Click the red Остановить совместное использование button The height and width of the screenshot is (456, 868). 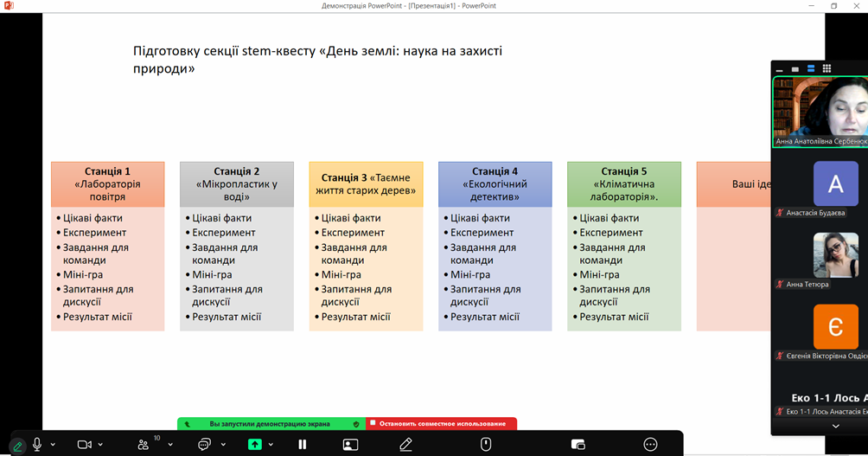(x=441, y=424)
